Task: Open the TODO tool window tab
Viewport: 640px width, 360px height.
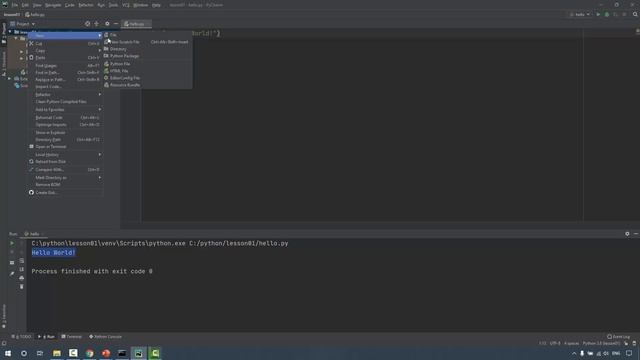Action: [21, 337]
